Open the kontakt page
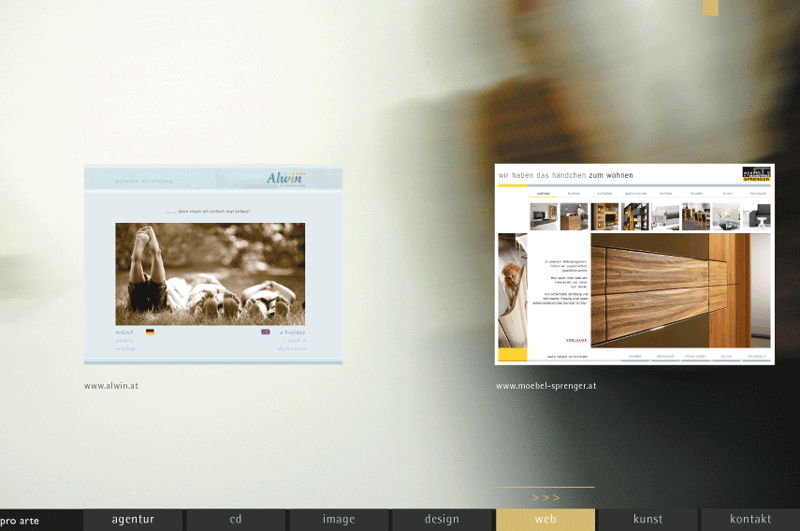Viewport: 800px width, 531px height. (x=750, y=519)
